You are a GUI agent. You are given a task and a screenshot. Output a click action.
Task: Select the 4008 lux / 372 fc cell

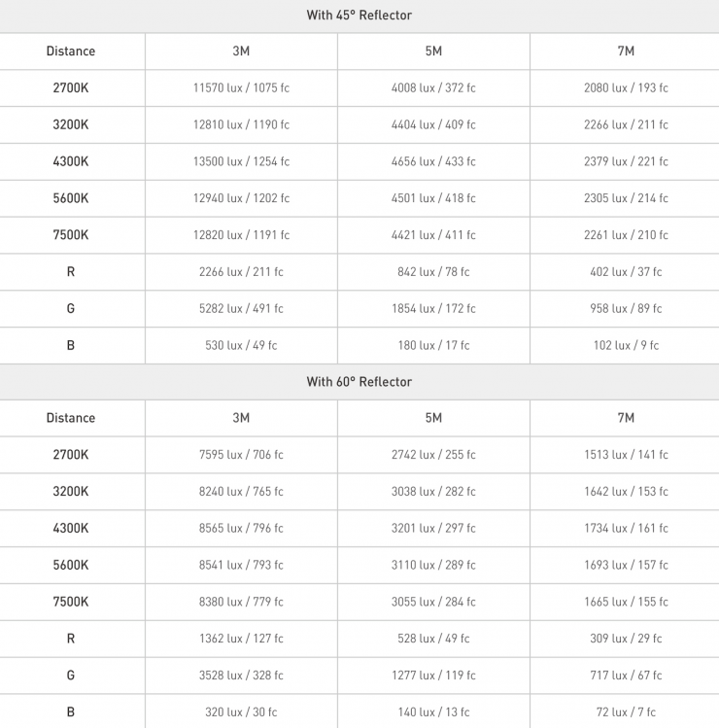tap(433, 87)
